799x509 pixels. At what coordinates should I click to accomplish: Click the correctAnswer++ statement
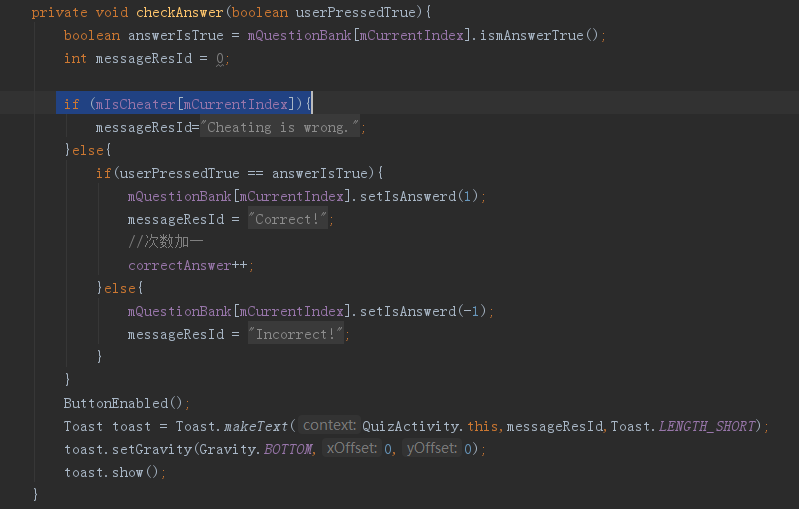[191, 265]
